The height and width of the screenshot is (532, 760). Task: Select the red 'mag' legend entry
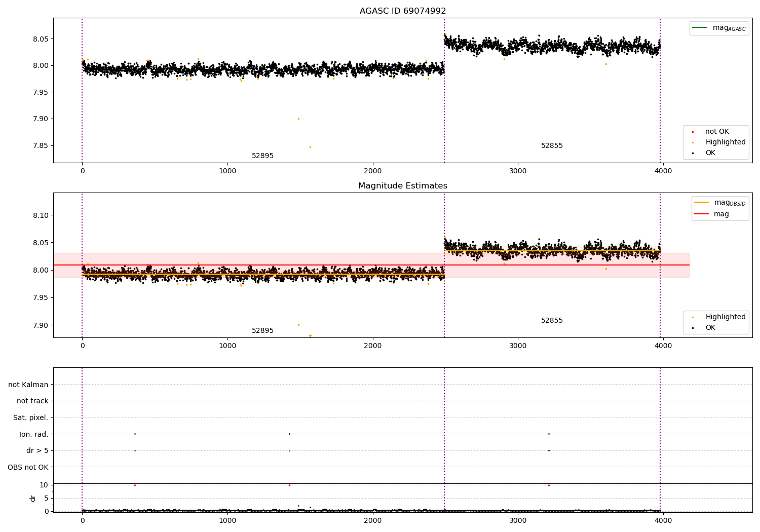pyautogui.click(x=711, y=214)
